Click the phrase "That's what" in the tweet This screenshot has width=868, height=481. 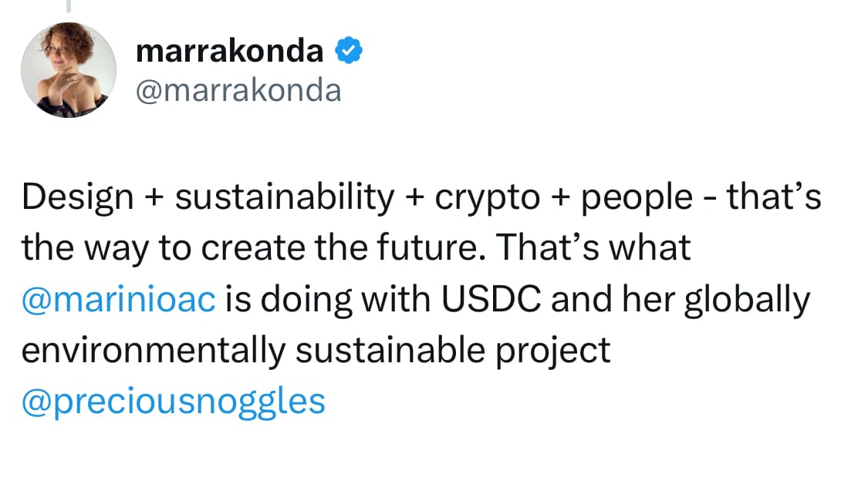(x=593, y=248)
